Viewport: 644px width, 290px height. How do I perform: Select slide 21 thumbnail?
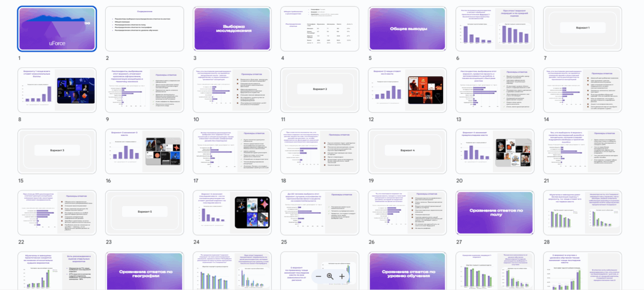[x=583, y=151]
